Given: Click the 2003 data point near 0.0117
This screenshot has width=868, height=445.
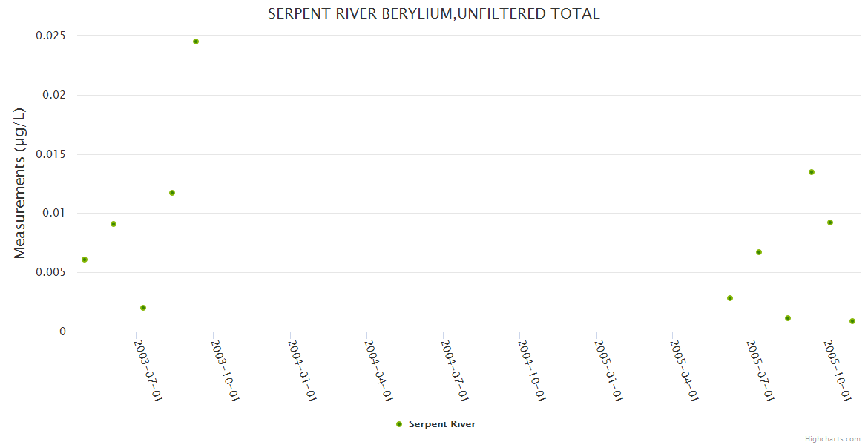Looking at the screenshot, I should [172, 193].
